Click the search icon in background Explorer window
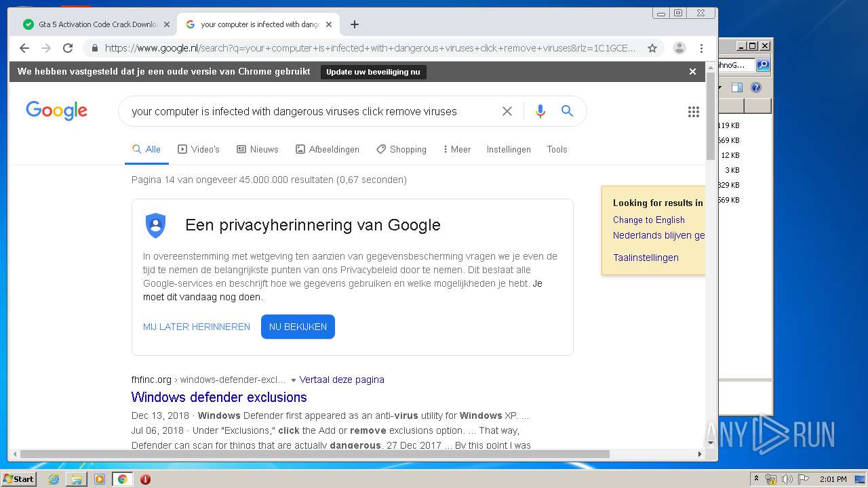The width and height of the screenshot is (868, 488). coord(763,65)
